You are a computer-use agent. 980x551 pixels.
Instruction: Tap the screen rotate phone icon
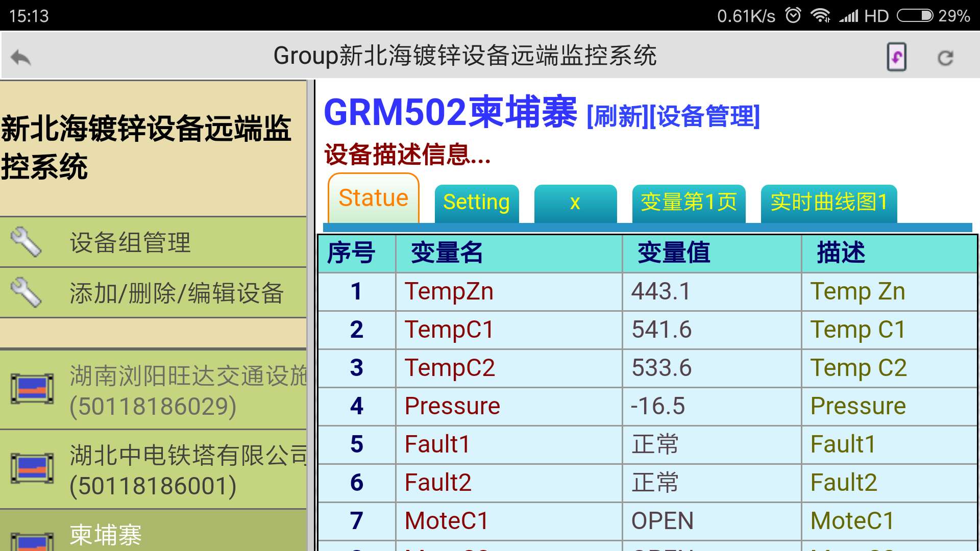point(896,57)
